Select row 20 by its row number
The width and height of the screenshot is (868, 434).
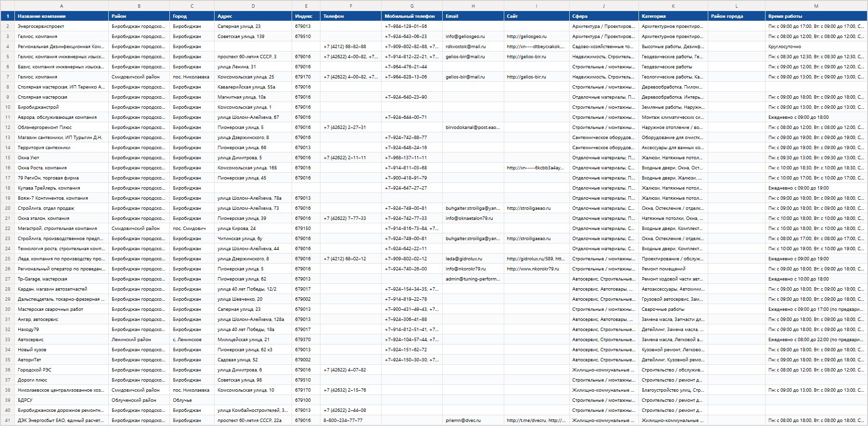click(8, 208)
